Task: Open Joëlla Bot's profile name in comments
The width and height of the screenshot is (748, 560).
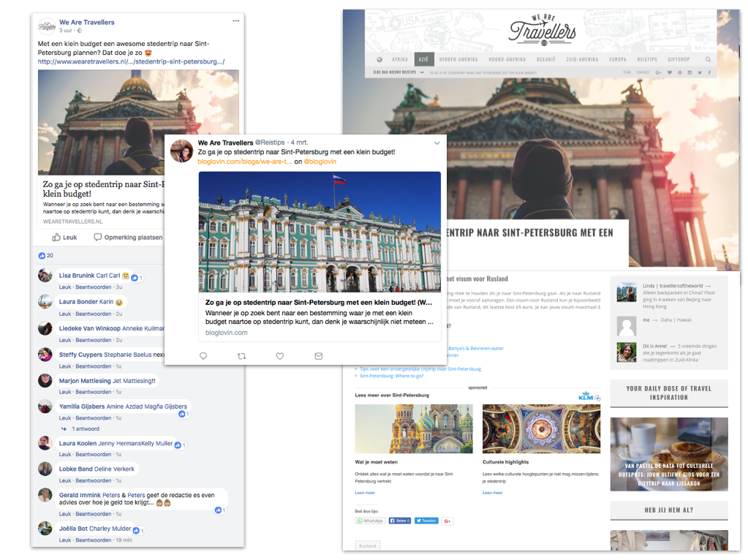Action: click(x=73, y=529)
